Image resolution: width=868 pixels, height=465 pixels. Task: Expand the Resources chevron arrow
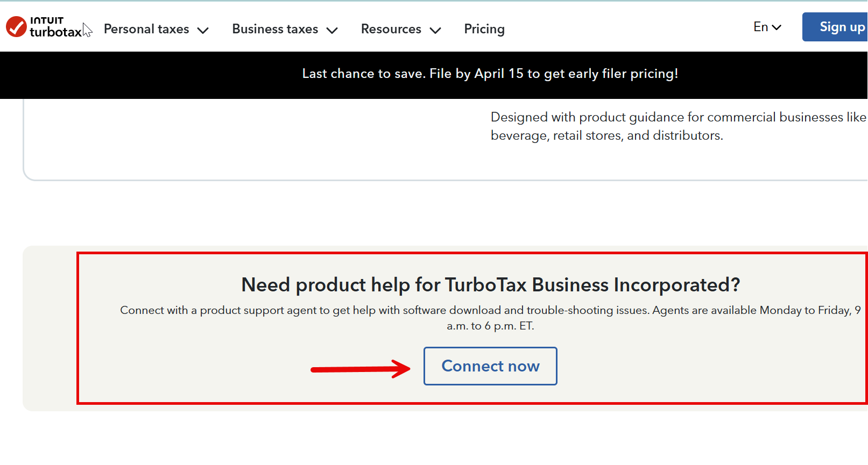click(435, 30)
